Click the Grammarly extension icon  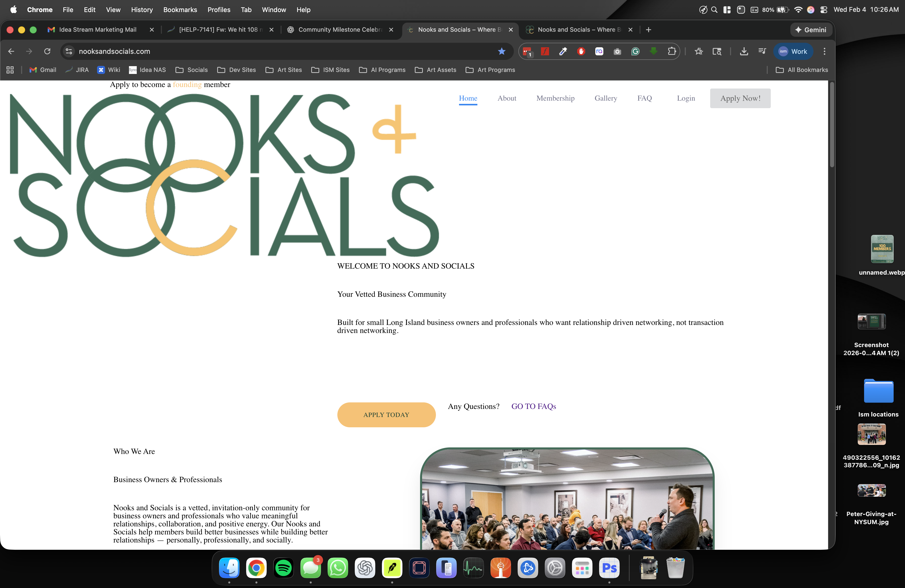click(x=635, y=51)
